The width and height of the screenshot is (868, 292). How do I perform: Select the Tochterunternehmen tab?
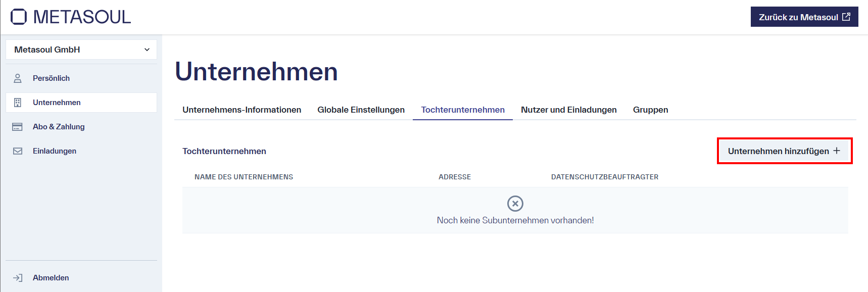(x=463, y=110)
